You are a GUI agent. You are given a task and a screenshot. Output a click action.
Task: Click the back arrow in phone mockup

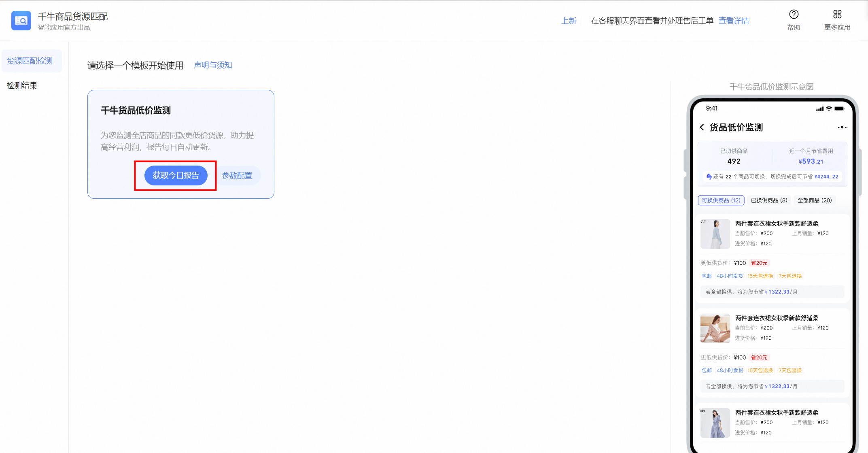(x=702, y=127)
